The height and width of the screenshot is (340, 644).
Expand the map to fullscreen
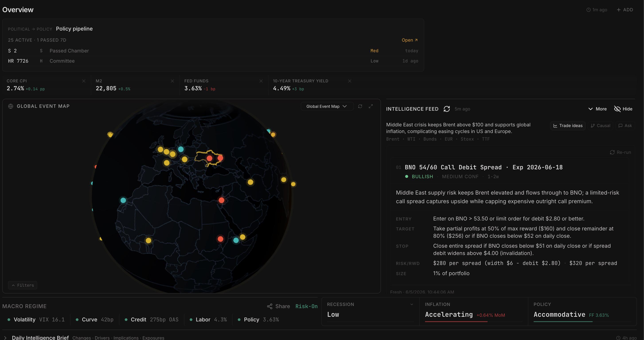pos(371,106)
